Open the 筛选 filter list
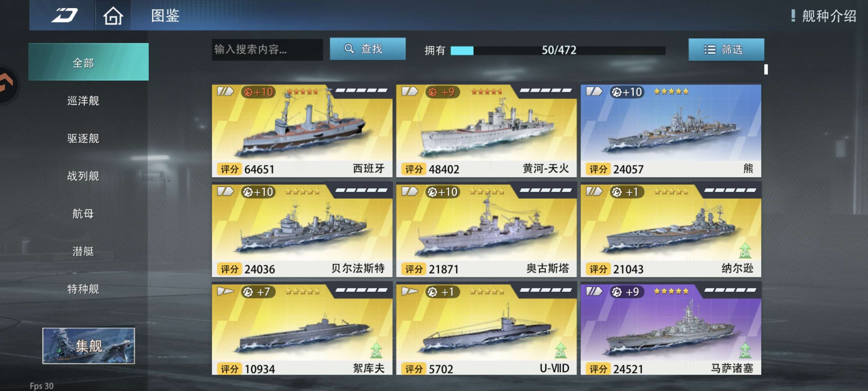The image size is (868, 391). pyautogui.click(x=726, y=50)
